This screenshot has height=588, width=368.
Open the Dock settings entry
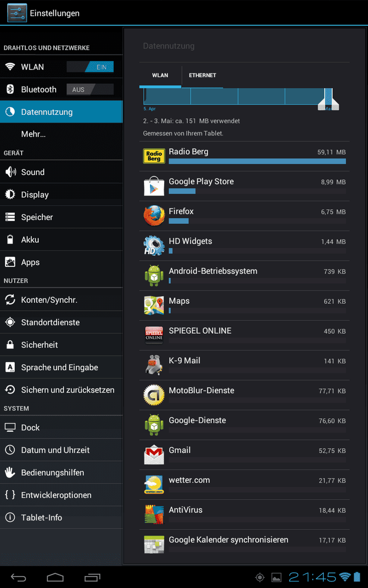61,427
